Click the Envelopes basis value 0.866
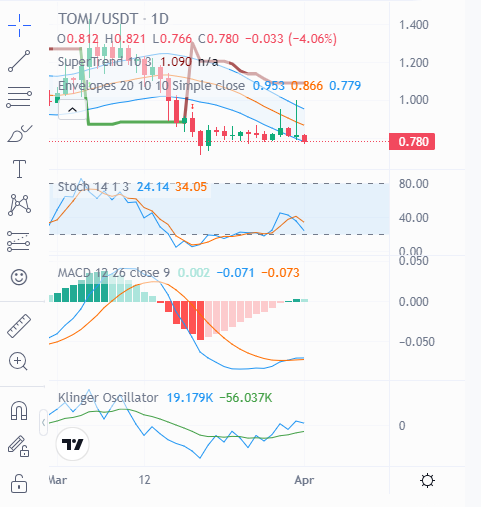This screenshot has width=481, height=507. tap(307, 86)
